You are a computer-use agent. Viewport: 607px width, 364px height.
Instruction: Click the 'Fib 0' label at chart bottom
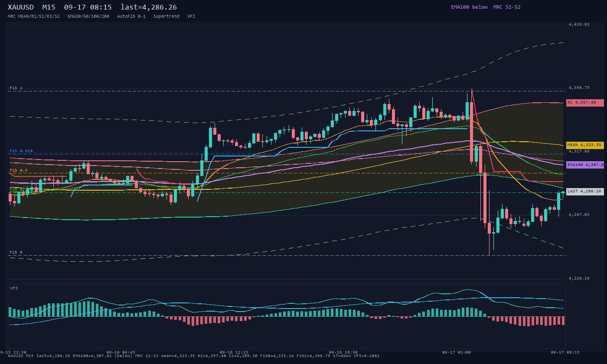pos(16,252)
